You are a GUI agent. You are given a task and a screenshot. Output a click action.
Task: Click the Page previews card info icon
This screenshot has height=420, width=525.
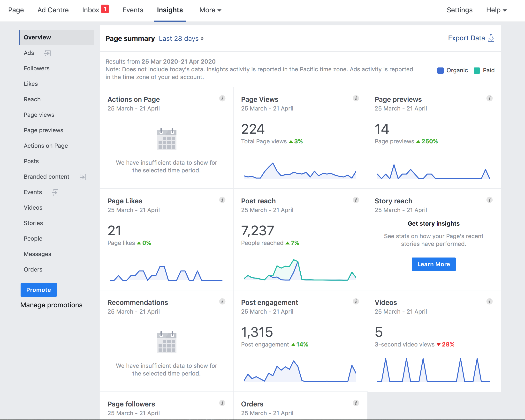[489, 98]
